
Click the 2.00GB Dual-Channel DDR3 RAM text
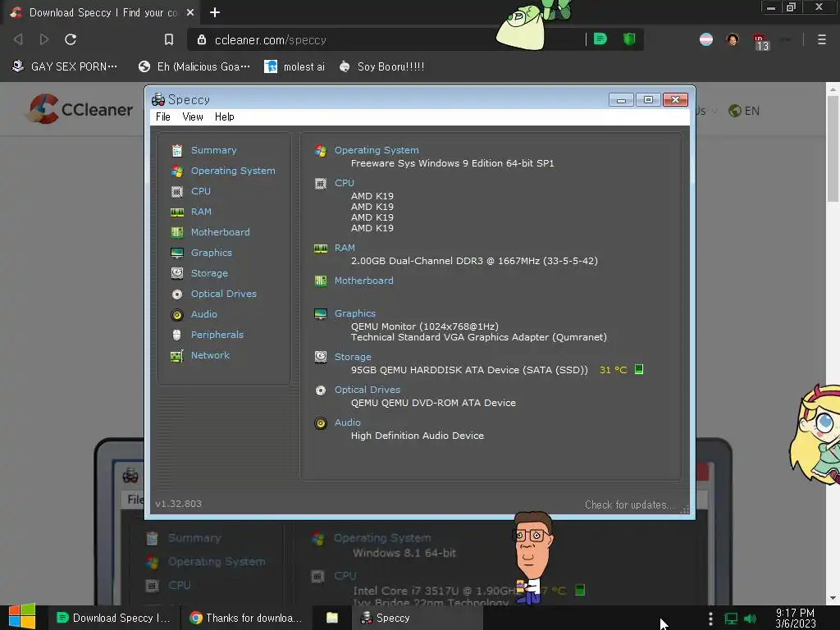coord(474,261)
